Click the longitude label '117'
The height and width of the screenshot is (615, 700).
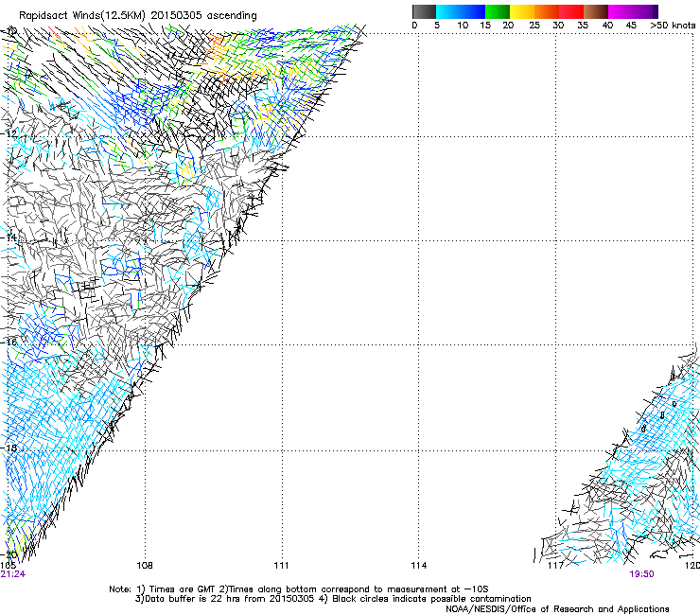point(555,566)
